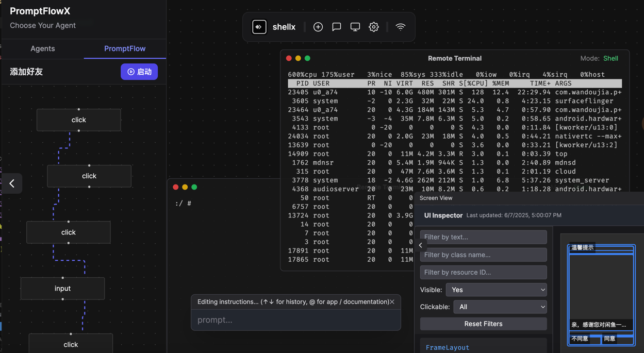The height and width of the screenshot is (353, 644).
Task: Open the shellx agent icon
Action: click(259, 26)
